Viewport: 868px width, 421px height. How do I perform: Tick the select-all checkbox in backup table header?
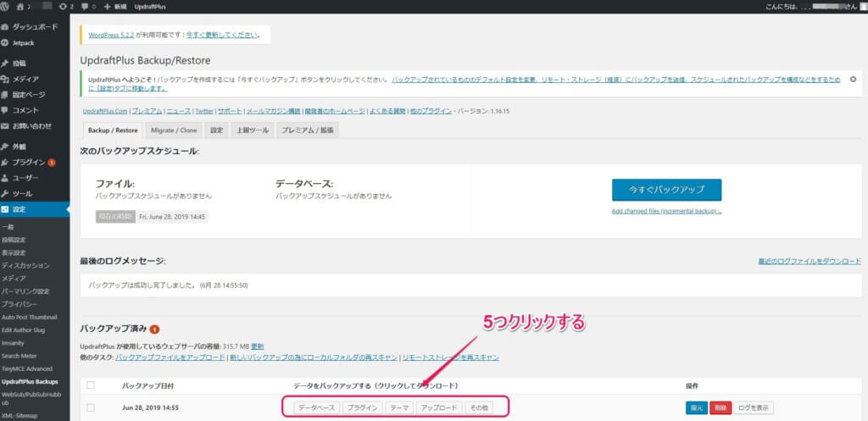(x=91, y=385)
